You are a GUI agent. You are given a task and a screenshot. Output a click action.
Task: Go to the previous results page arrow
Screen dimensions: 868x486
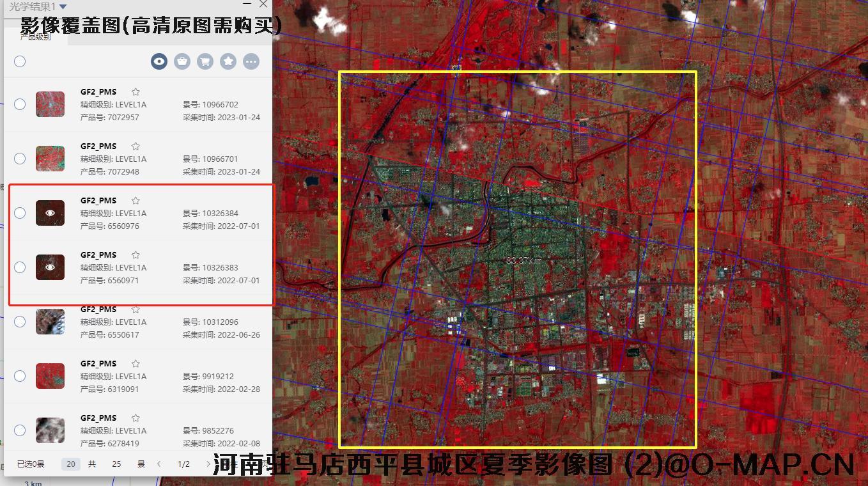tap(159, 464)
